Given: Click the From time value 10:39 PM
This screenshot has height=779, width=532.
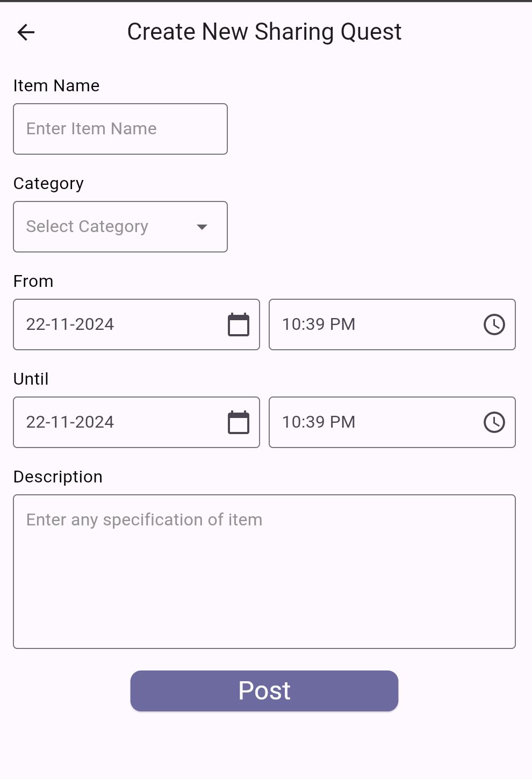Looking at the screenshot, I should coord(319,324).
